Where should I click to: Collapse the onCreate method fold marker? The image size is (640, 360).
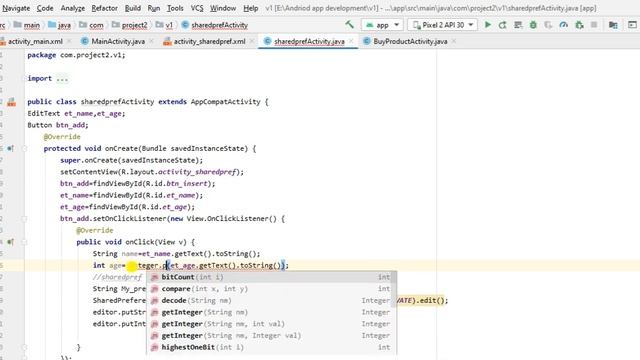click(24, 149)
